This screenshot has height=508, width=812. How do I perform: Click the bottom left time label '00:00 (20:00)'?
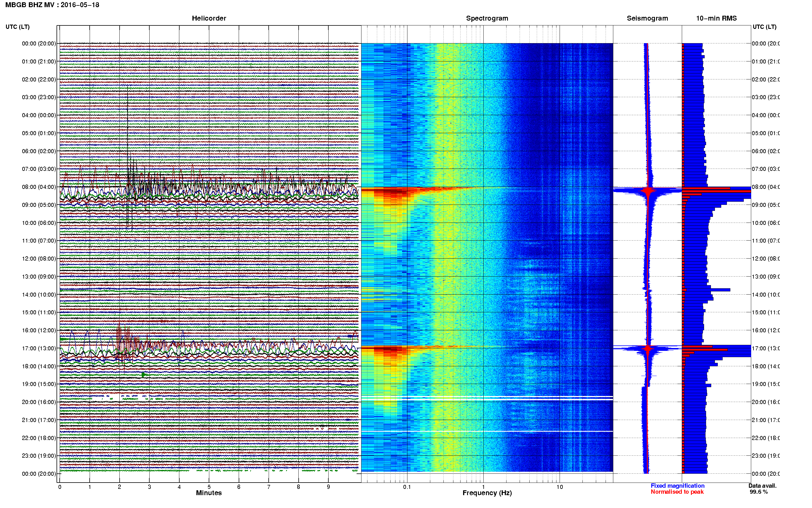coord(39,474)
